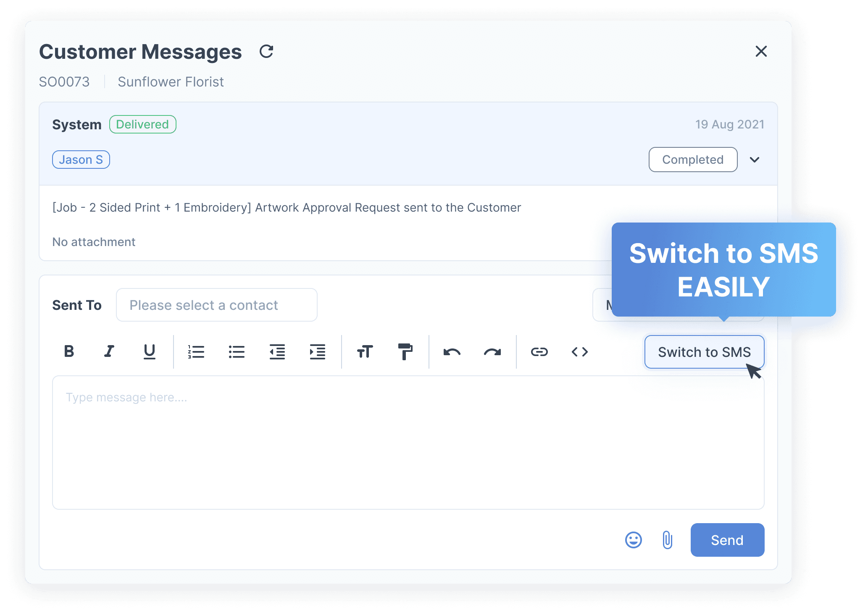The height and width of the screenshot is (613, 868).
Task: Click the indent decrease icon
Action: [278, 352]
